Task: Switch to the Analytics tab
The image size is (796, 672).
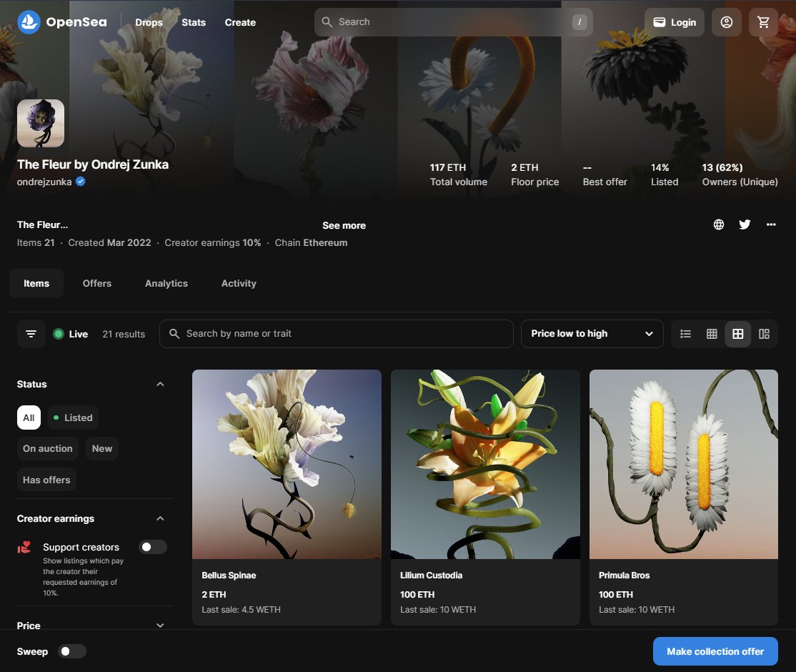Action: pyautogui.click(x=166, y=283)
